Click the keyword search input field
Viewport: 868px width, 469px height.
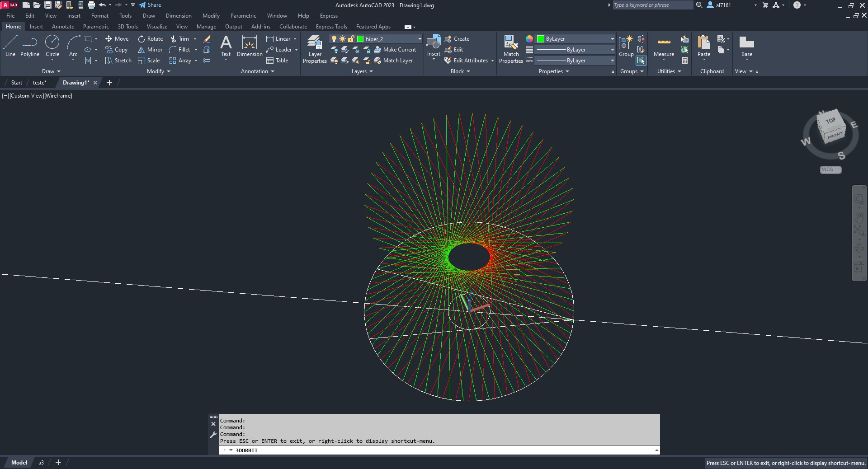(652, 5)
